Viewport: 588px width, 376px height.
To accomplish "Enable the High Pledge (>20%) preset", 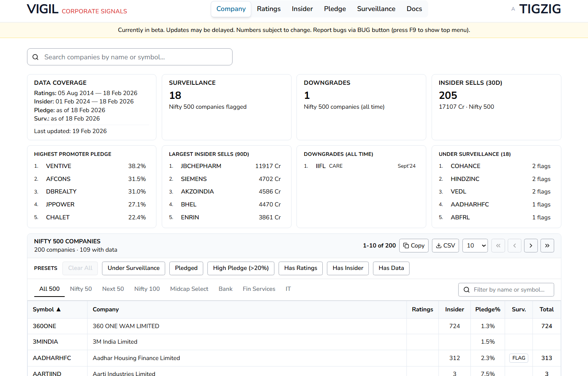I will [241, 268].
